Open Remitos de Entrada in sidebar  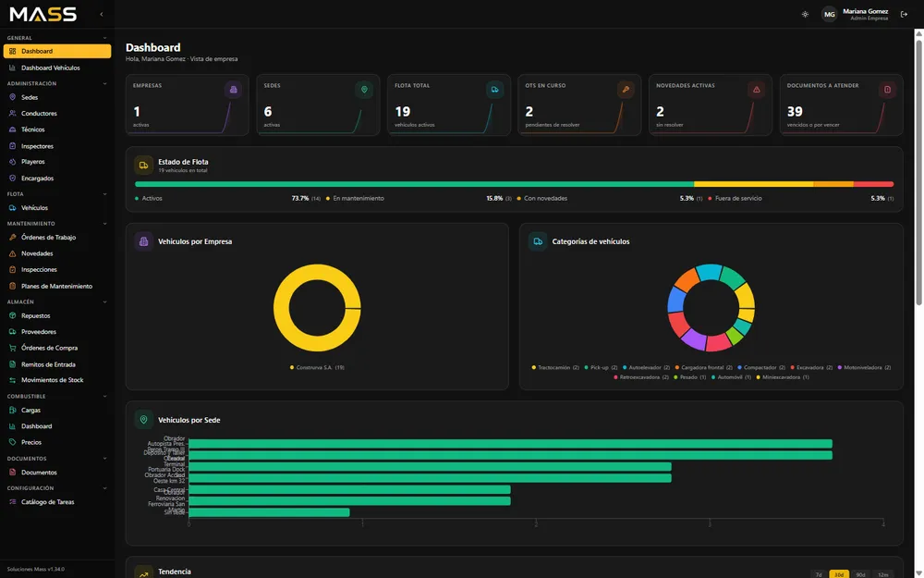57,364
